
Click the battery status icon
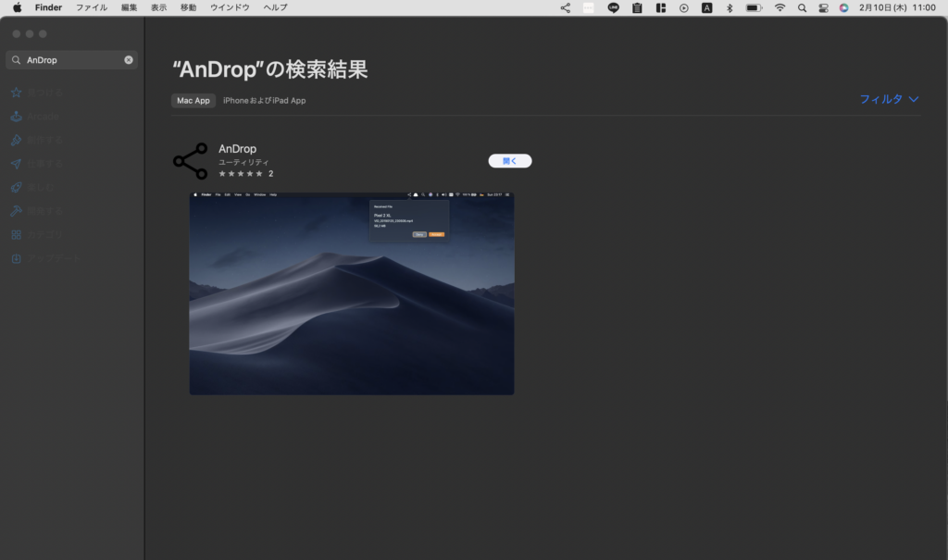[754, 7]
